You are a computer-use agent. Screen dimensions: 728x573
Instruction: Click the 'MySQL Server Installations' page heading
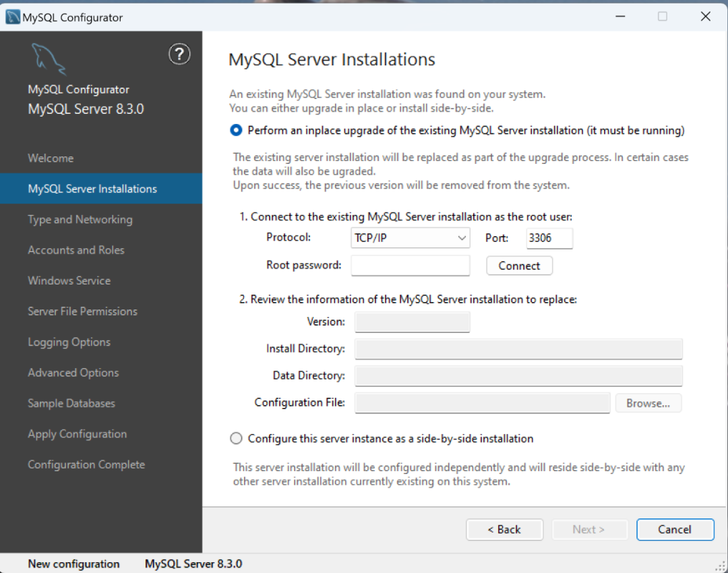[x=332, y=59]
